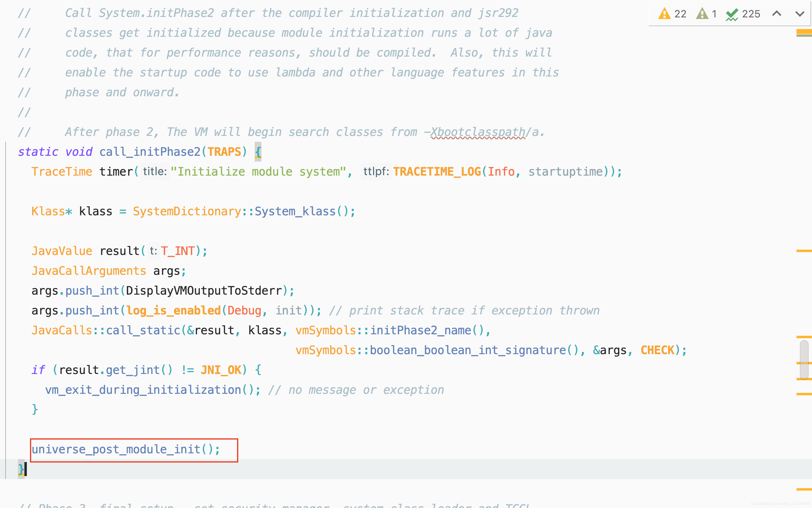
Task: Click the opening brace after TRAPS
Action: pos(258,152)
